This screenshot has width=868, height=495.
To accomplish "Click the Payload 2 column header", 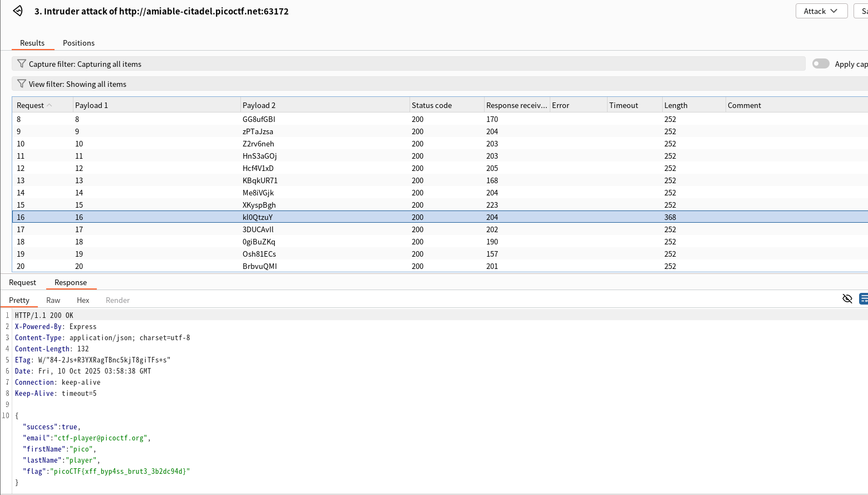I will pos(259,105).
